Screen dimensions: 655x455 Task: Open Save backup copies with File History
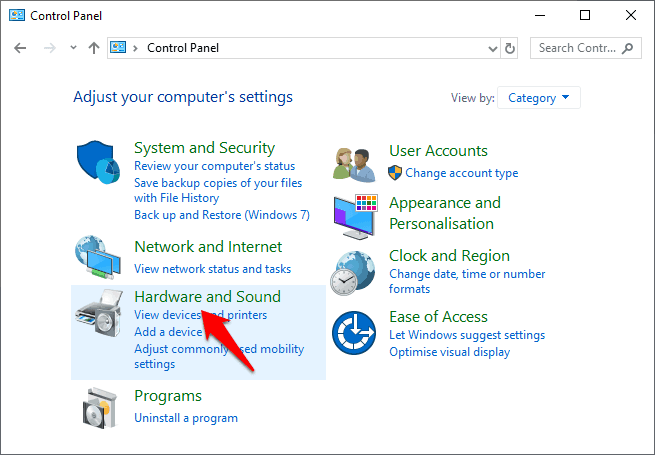point(218,190)
